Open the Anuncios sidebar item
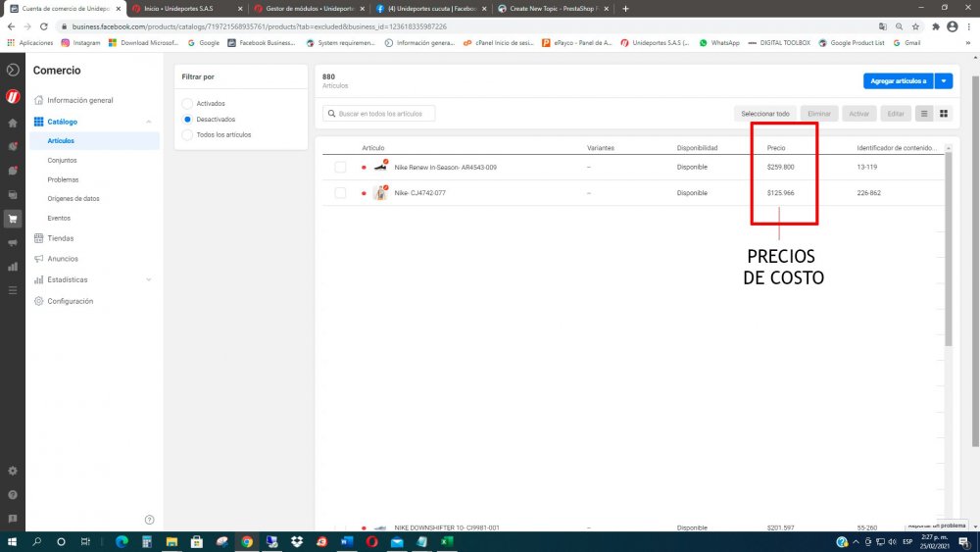 63,258
